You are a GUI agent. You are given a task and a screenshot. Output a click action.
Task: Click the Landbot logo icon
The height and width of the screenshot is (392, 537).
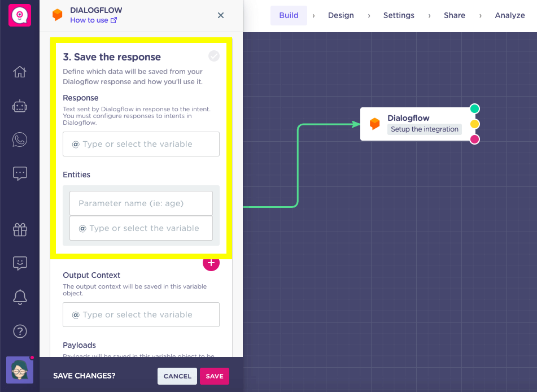[20, 15]
